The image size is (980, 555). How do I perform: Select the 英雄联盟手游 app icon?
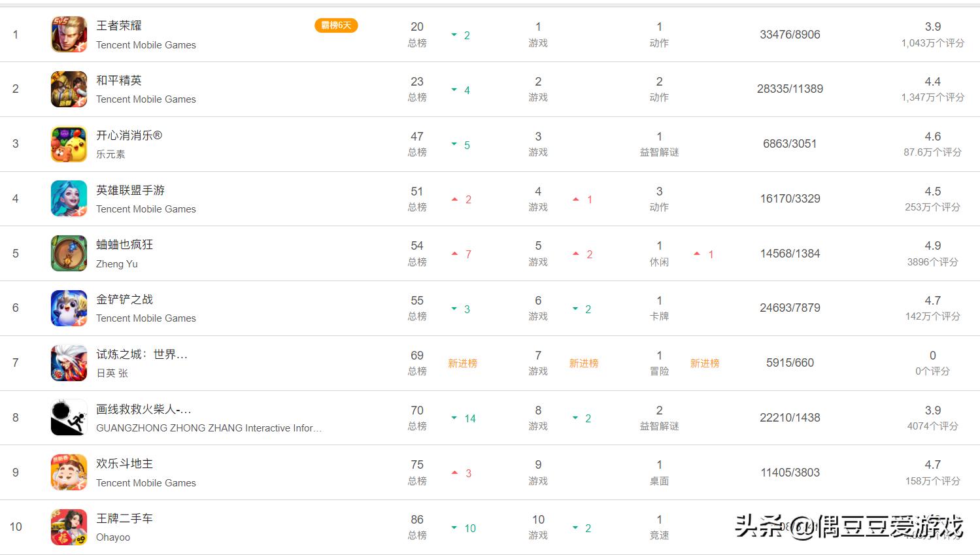click(x=69, y=199)
